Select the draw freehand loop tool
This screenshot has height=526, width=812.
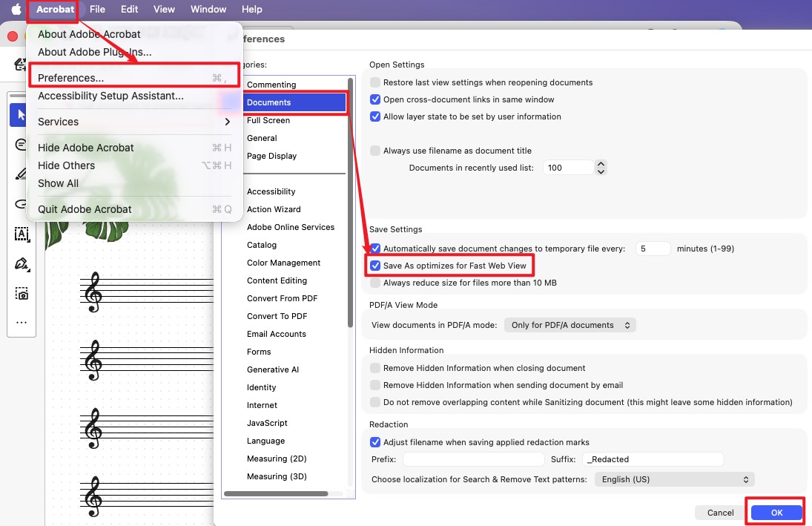[21, 204]
